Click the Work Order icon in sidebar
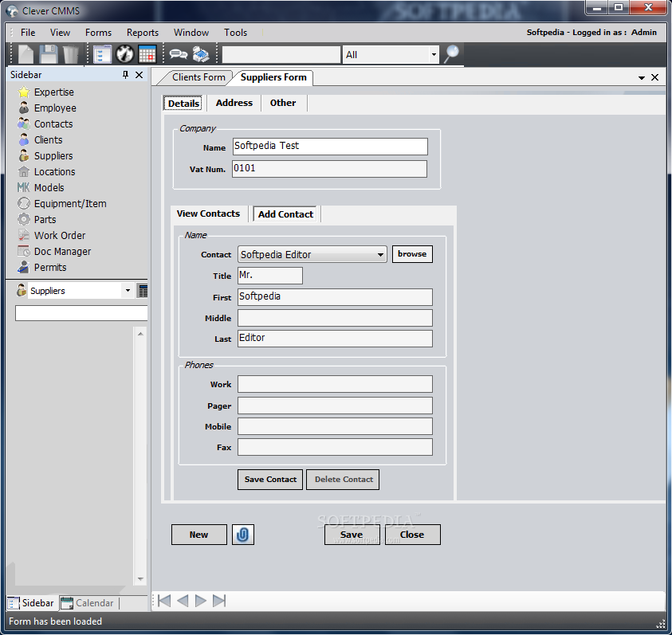 pyautogui.click(x=24, y=235)
